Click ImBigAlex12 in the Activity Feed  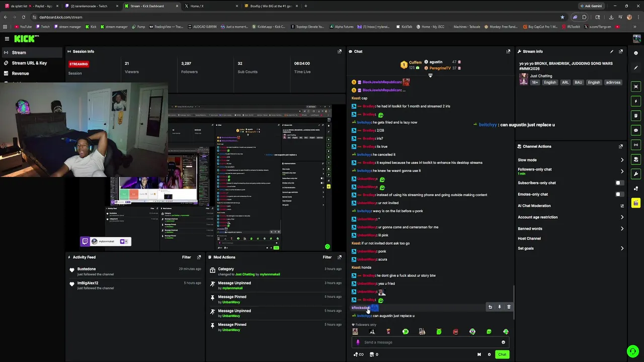click(x=88, y=283)
